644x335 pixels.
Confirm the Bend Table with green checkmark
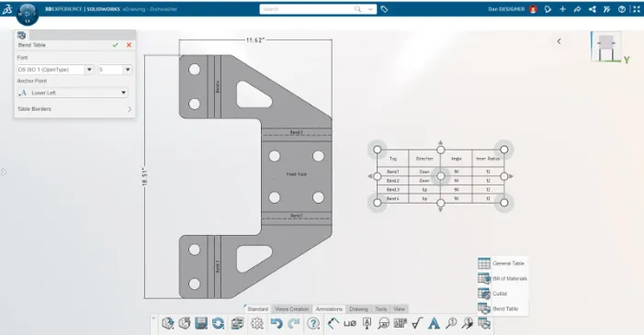click(x=116, y=45)
